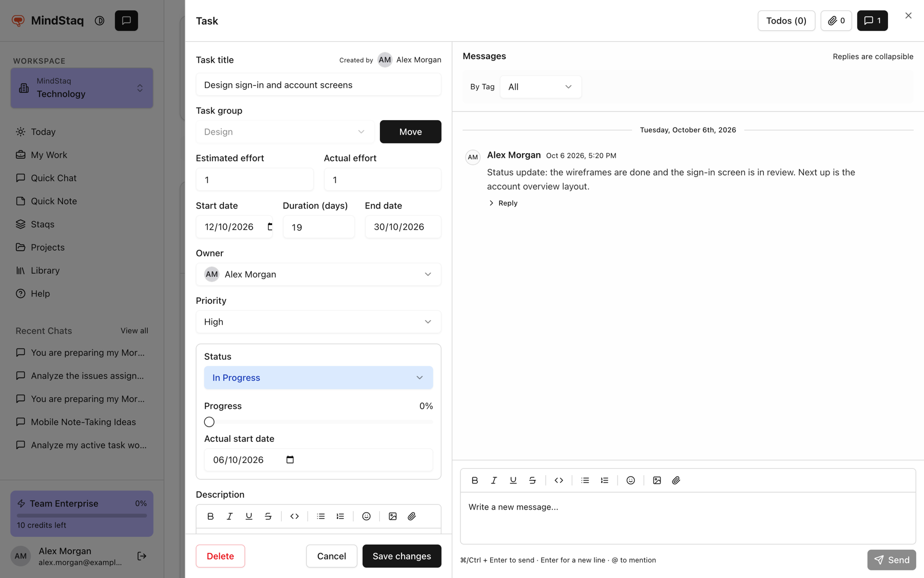Insert code block in the message editor
The width and height of the screenshot is (924, 578).
[x=559, y=480]
